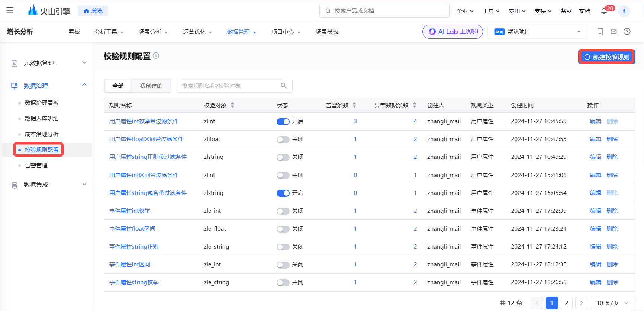Image resolution: width=644 pixels, height=311 pixels.
Task: Expand the 数据集成 section
Action: pos(84,184)
